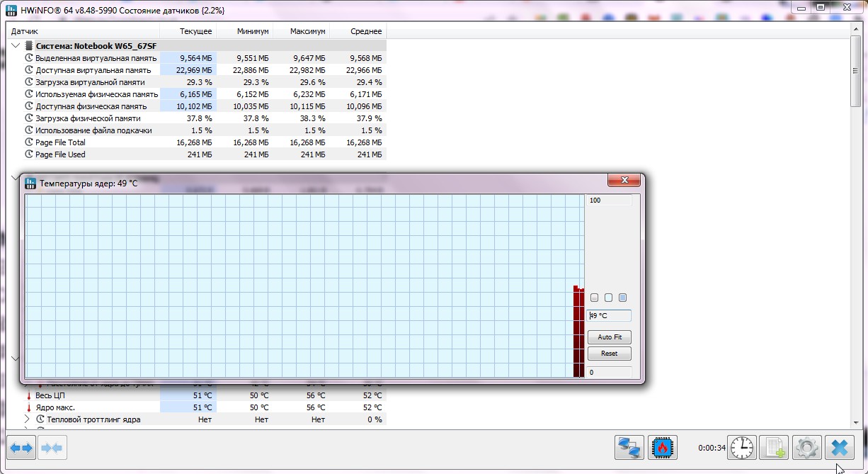The width and height of the screenshot is (868, 474).
Task: Toggle the middle checkbox in graph panel
Action: point(609,298)
